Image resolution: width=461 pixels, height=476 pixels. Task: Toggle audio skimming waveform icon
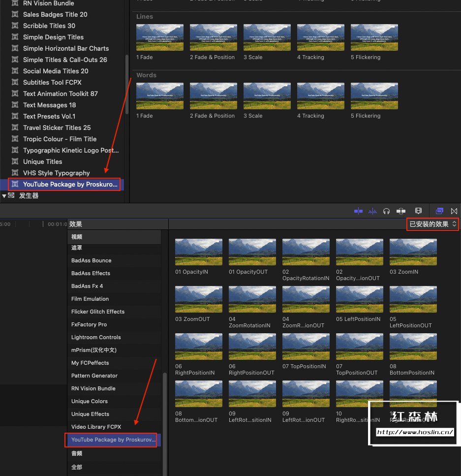[372, 211]
